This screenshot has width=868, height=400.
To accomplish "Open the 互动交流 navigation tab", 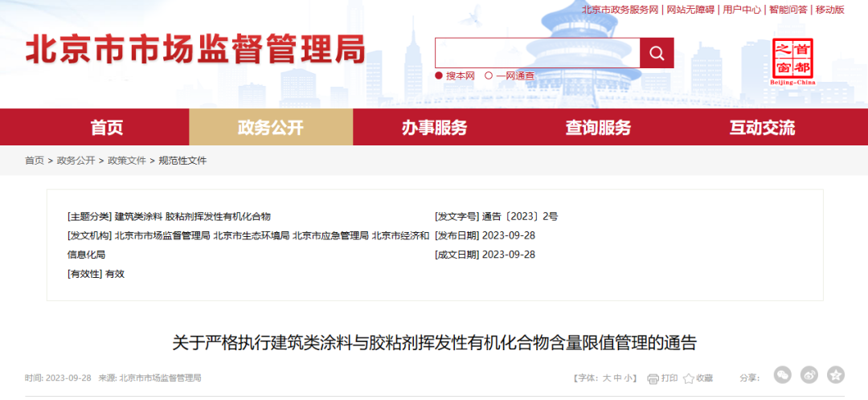I will [762, 128].
